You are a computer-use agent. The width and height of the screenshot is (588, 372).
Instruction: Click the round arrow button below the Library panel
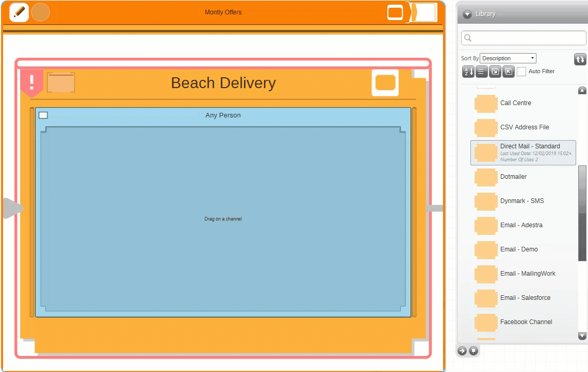point(462,351)
